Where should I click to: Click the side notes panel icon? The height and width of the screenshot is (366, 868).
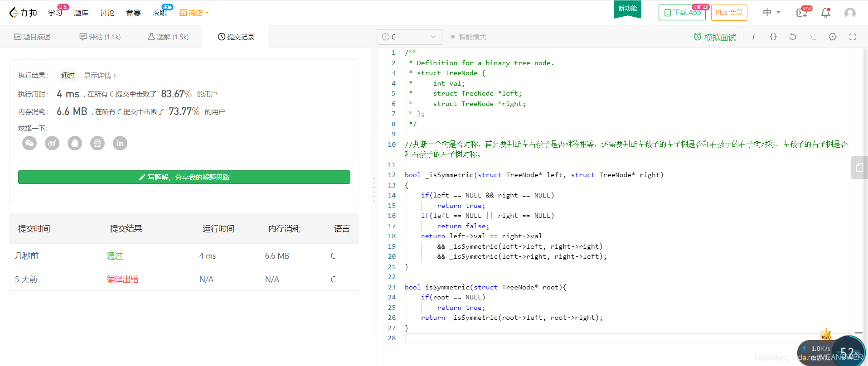tap(859, 168)
